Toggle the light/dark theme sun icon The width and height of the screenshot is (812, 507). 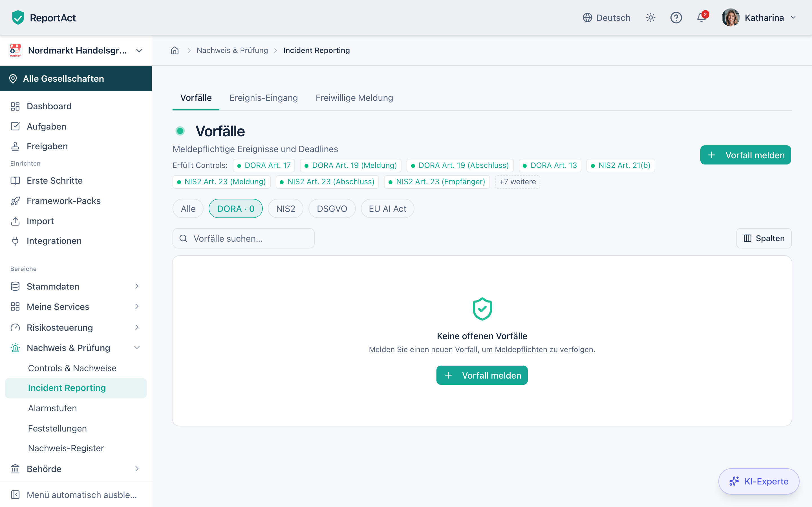click(x=651, y=17)
